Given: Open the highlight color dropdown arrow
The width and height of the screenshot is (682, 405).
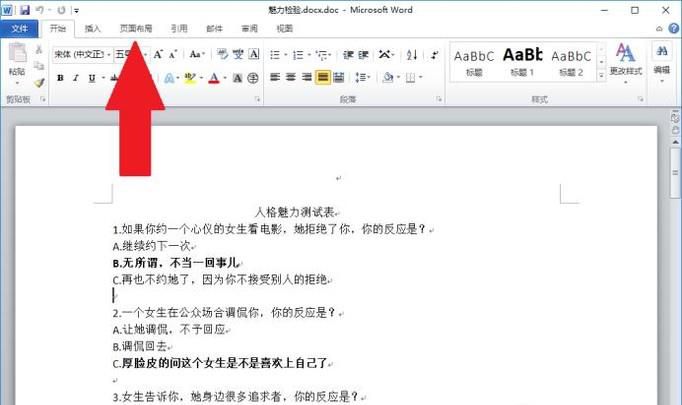Looking at the screenshot, I should click(201, 78).
